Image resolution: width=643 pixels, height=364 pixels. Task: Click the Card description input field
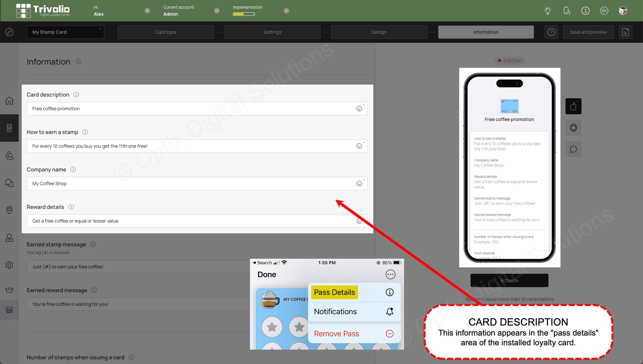coord(197,109)
